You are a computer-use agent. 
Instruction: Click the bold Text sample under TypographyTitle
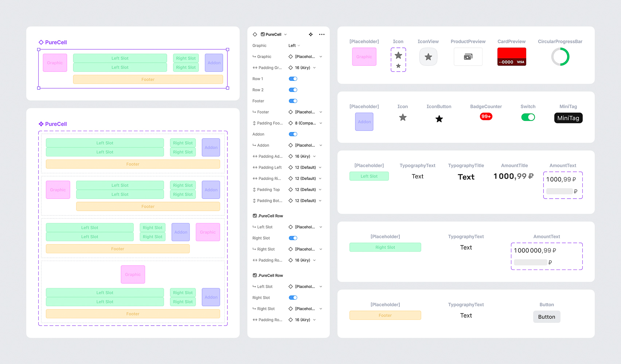click(x=466, y=177)
